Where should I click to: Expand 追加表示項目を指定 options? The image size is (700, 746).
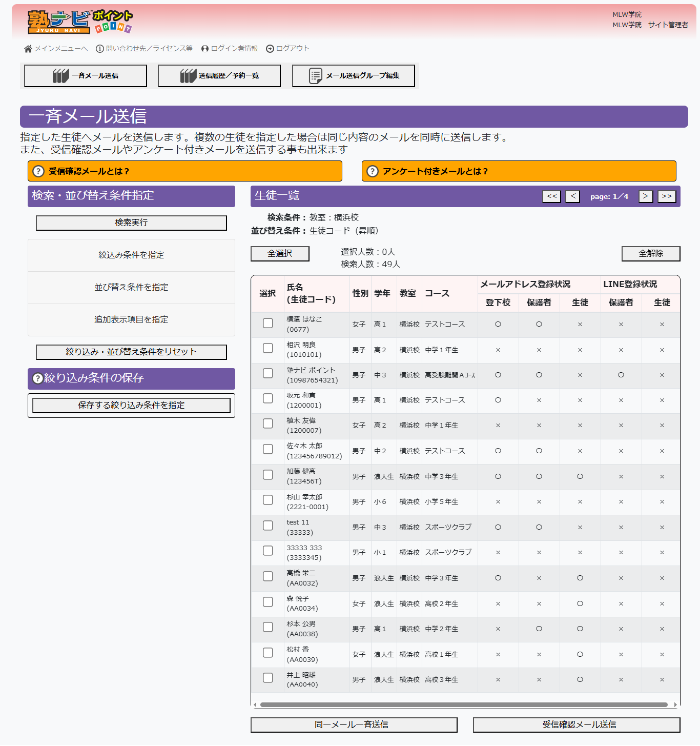coord(131,319)
